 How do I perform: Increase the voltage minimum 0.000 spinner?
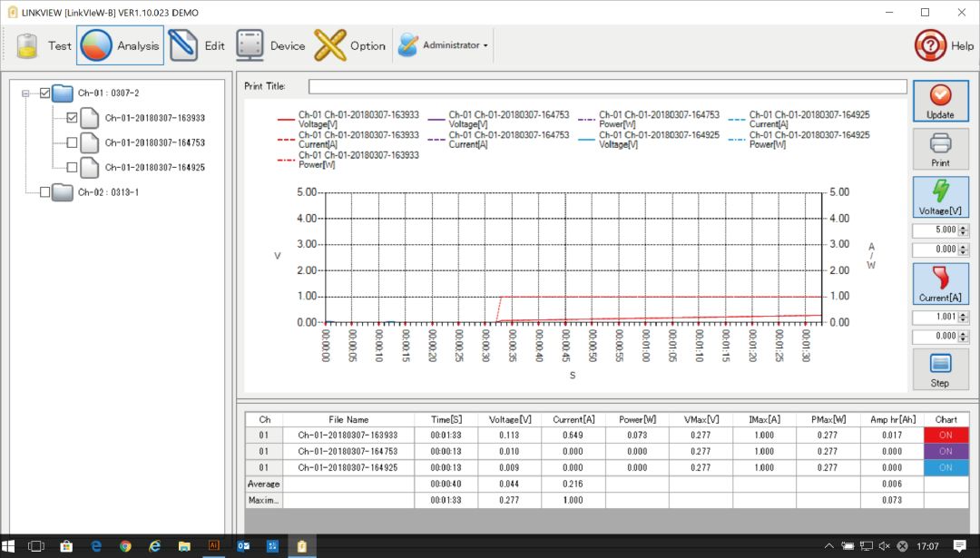point(963,247)
